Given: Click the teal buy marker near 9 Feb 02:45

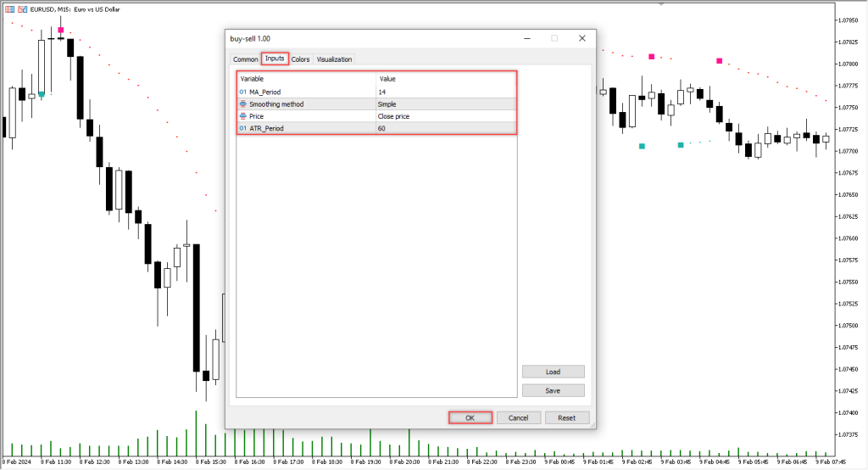Looking at the screenshot, I should [643, 146].
